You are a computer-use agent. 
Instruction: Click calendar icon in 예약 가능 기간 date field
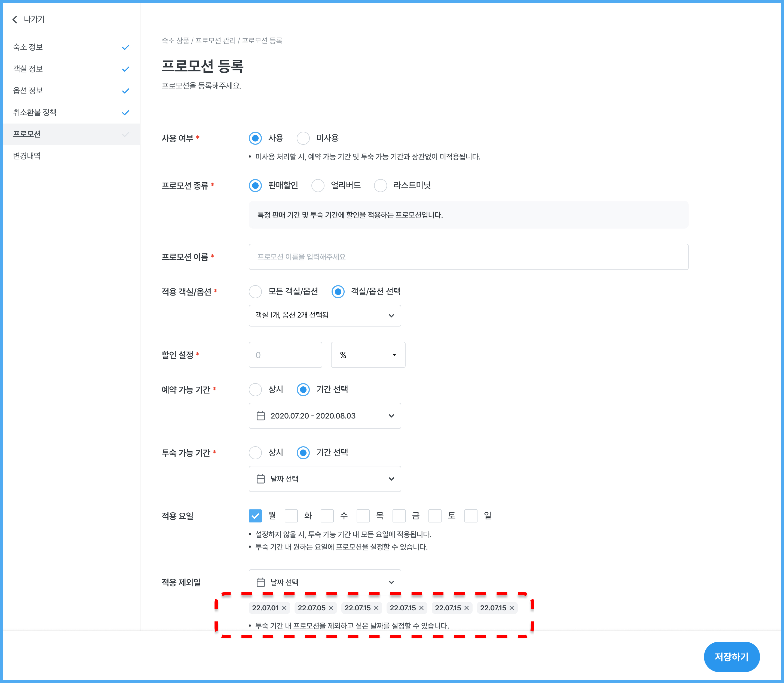coord(261,416)
